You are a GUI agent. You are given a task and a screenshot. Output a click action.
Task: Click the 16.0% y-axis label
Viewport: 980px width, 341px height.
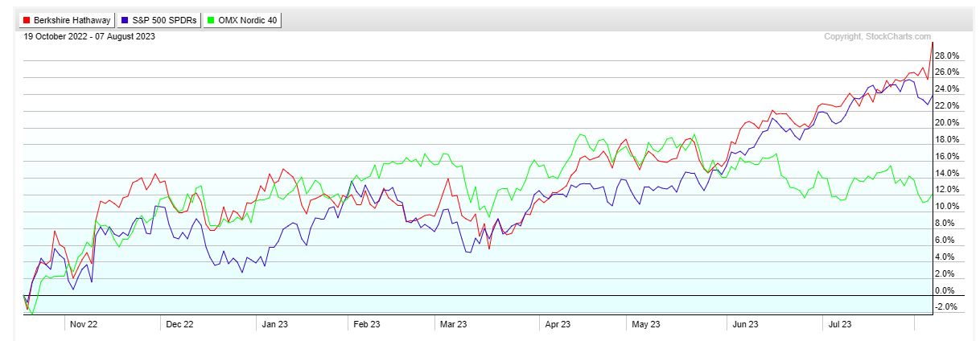click(x=948, y=157)
